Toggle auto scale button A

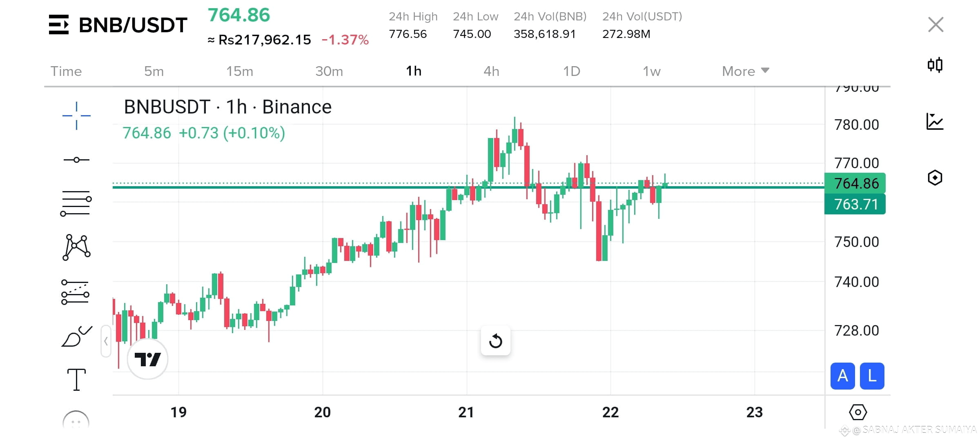(842, 376)
